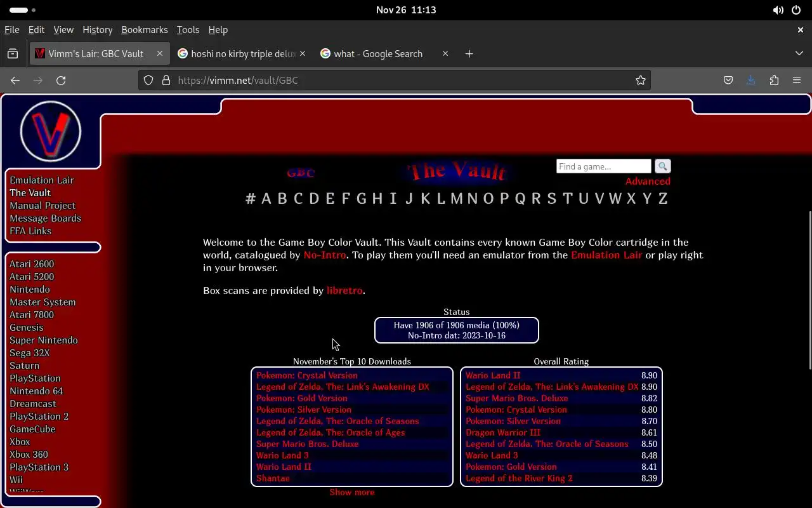
Task: Click the GBC system logo
Action: tap(300, 173)
